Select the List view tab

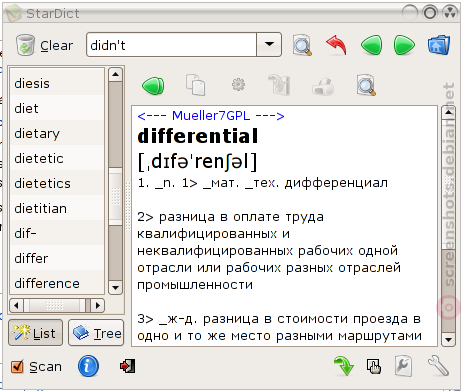[x=35, y=333]
